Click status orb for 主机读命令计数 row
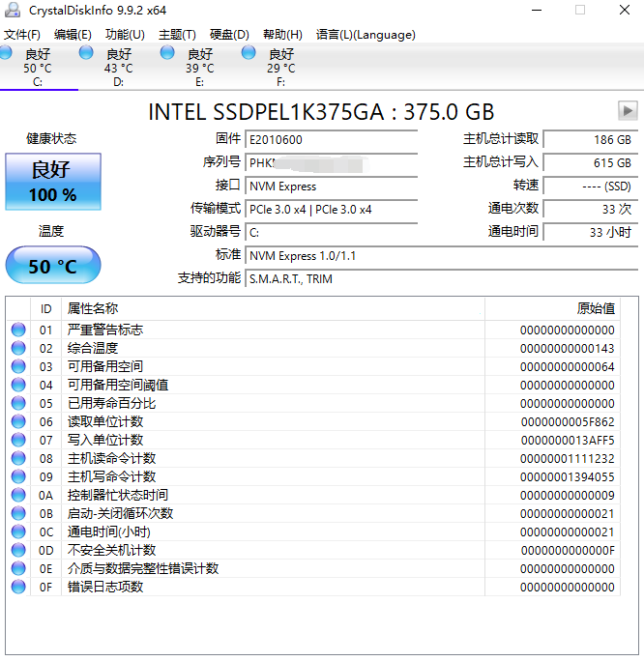The height and width of the screenshot is (661, 644). [18, 458]
